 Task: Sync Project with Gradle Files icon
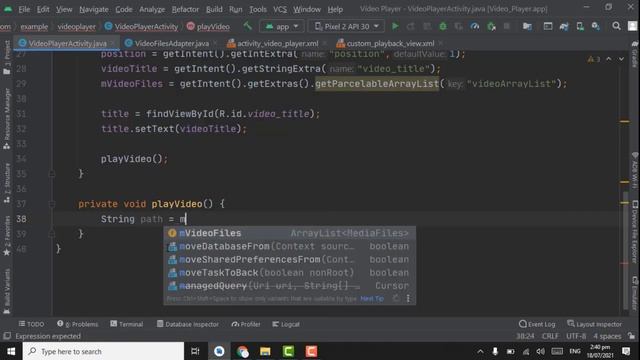[564, 27]
